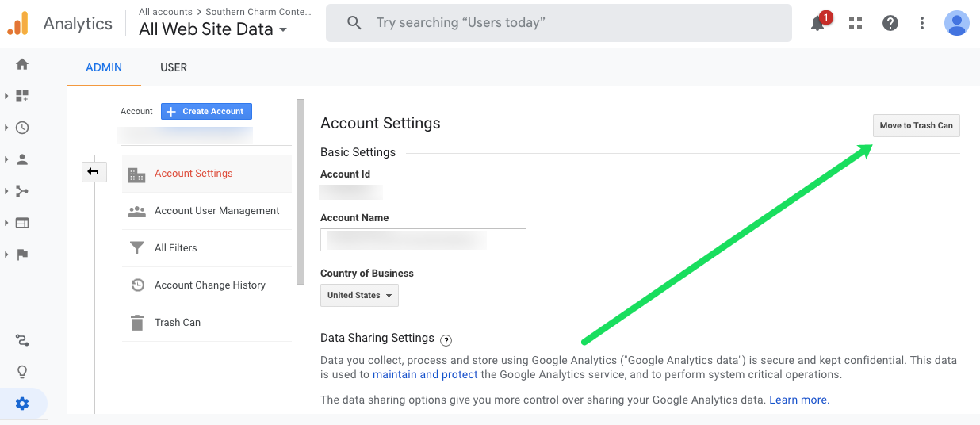Click the Discover lightbulb icon
The width and height of the screenshot is (980, 425).
tap(22, 372)
